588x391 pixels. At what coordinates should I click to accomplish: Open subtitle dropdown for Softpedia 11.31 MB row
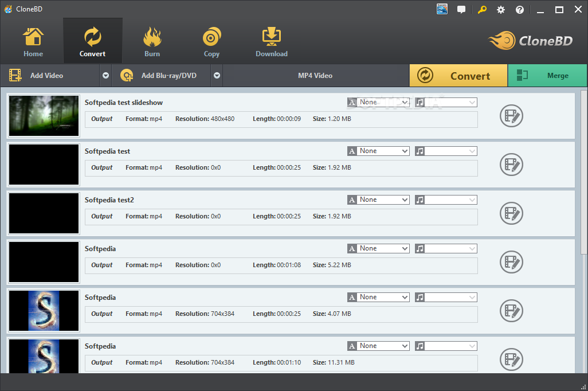pyautogui.click(x=378, y=346)
